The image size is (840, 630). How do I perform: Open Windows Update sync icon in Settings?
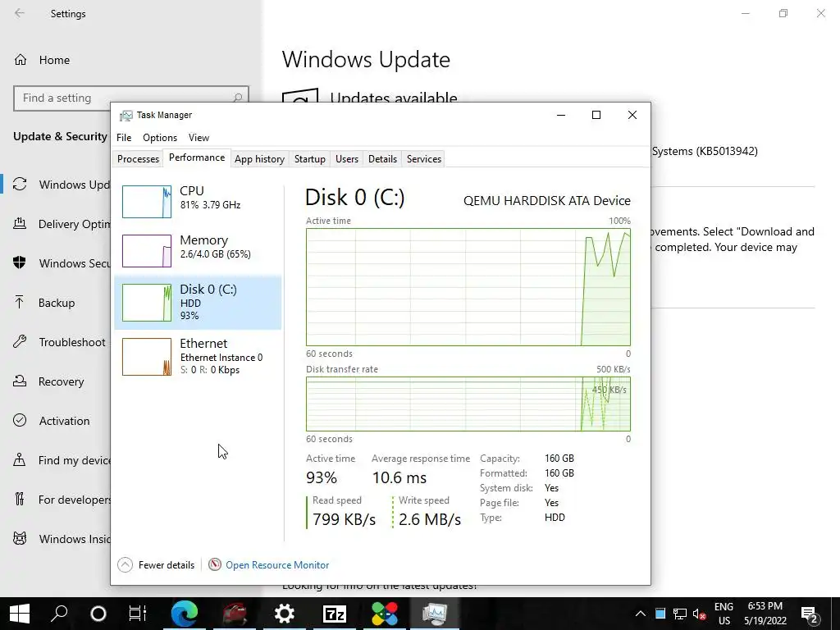pos(20,185)
